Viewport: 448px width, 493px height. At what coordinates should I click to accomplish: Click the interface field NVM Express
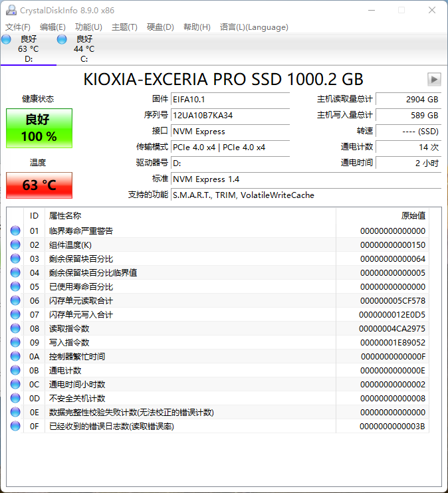(230, 132)
